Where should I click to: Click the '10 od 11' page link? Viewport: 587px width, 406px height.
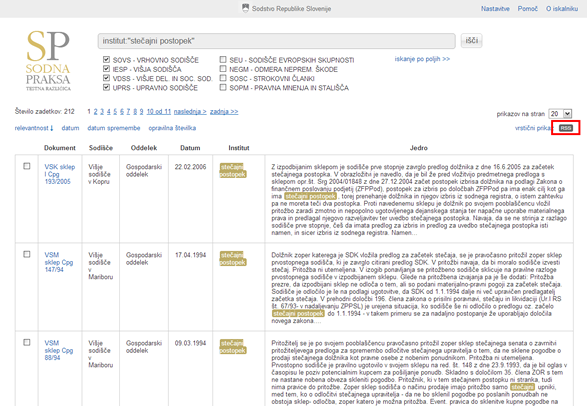pos(159,112)
